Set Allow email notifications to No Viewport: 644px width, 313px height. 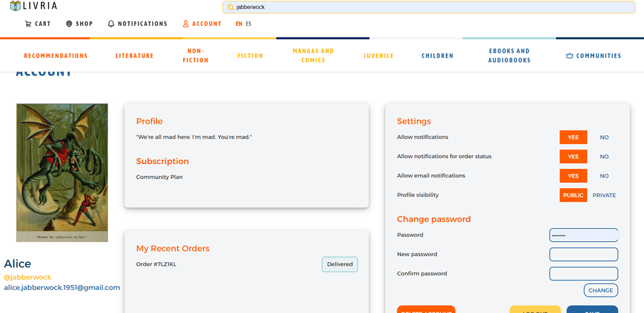[604, 176]
